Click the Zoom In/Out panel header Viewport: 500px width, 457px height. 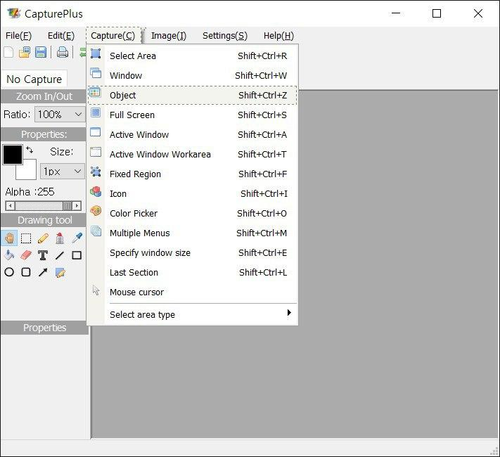click(x=43, y=96)
